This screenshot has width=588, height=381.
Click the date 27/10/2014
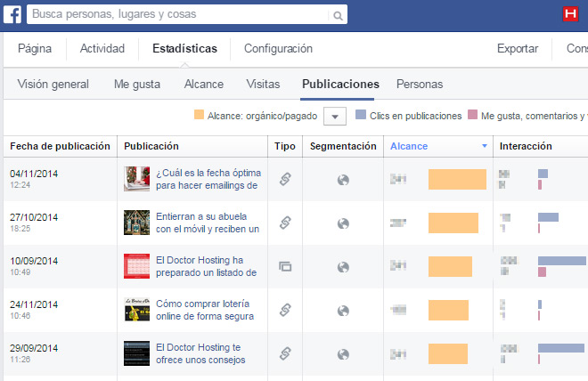click(x=34, y=217)
